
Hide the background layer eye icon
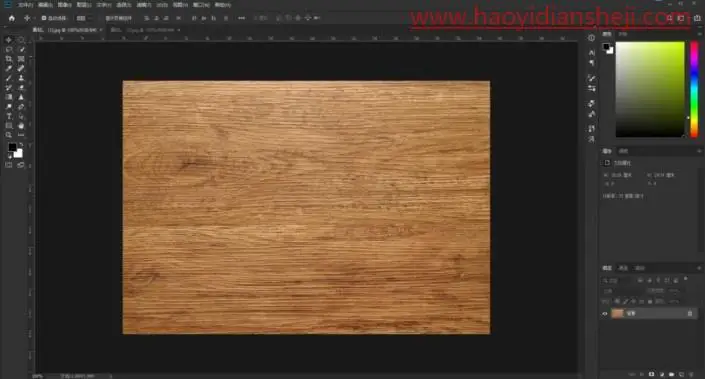(605, 314)
